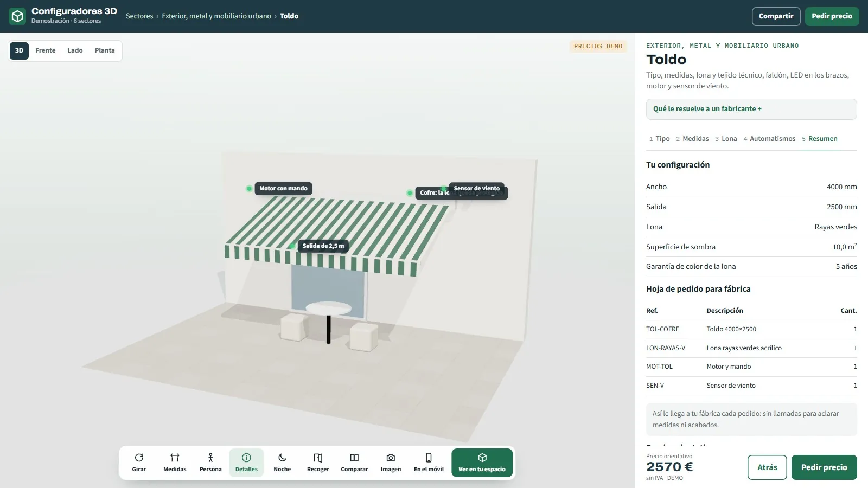Click the 2570 € price
Screen dimensions: 868x488
(669, 467)
